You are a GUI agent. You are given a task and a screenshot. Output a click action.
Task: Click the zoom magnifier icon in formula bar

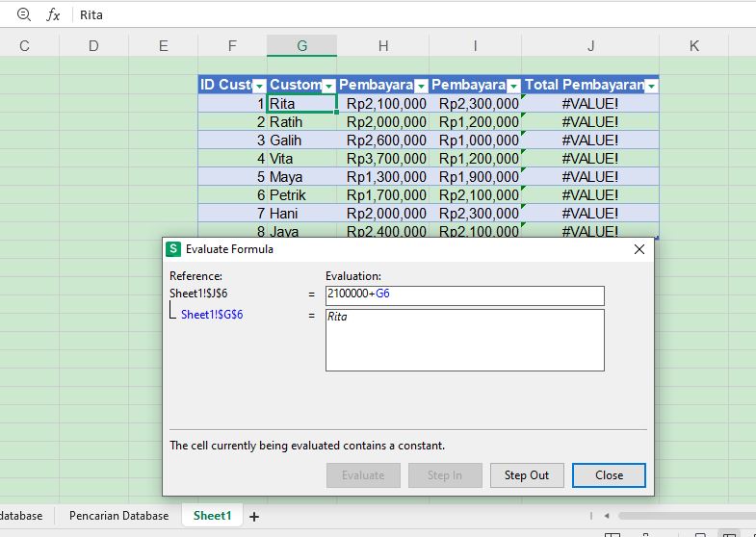24,15
